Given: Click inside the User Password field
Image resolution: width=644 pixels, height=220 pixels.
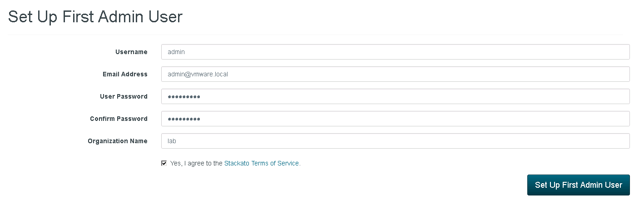Looking at the screenshot, I should tap(395, 96).
